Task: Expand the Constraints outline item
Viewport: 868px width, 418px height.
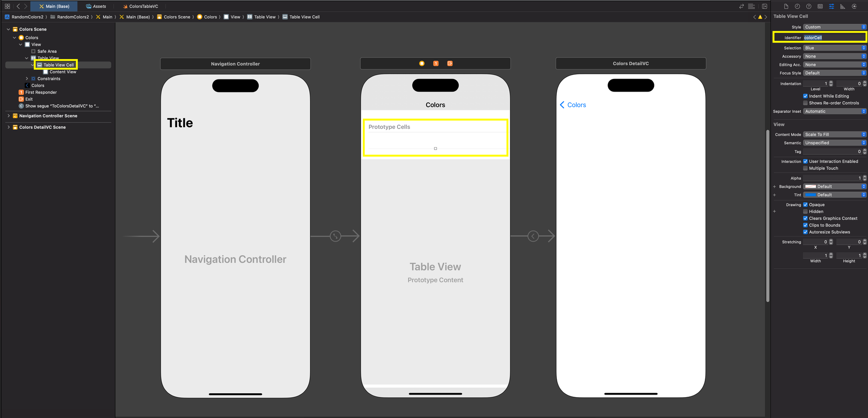Action: click(x=27, y=79)
